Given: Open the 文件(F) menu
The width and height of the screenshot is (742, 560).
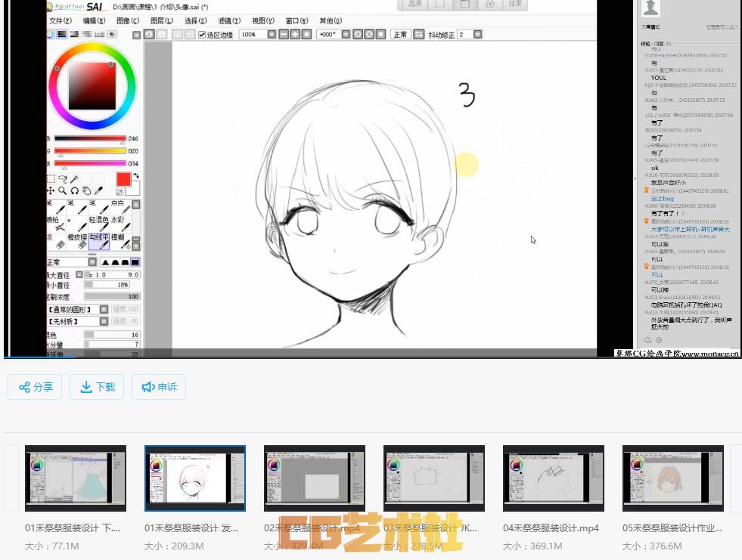Looking at the screenshot, I should tap(60, 21).
